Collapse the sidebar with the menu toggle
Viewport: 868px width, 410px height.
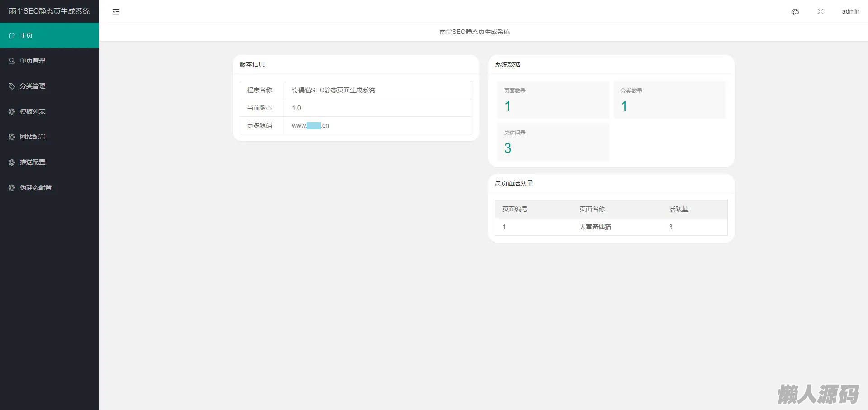[116, 12]
